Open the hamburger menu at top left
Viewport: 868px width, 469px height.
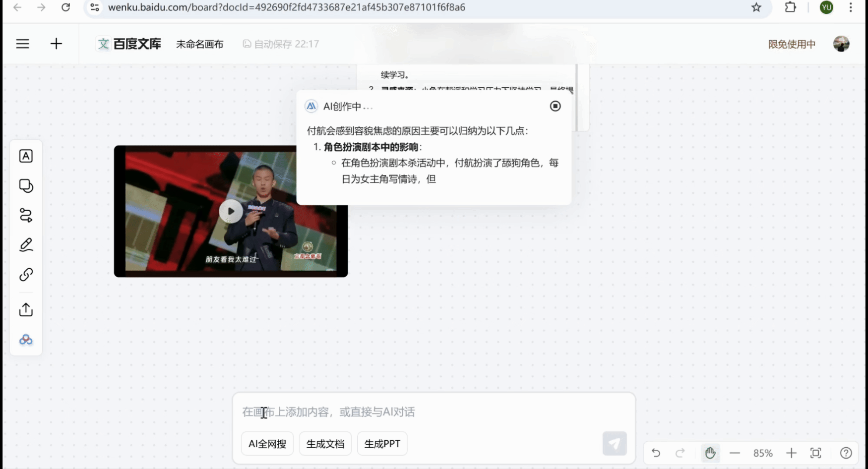coord(22,44)
